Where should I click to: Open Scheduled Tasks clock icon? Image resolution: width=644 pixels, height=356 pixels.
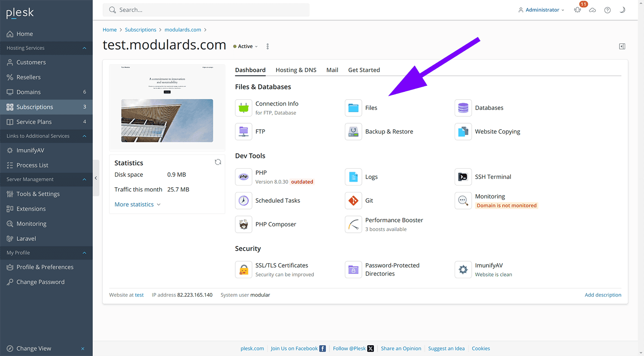[243, 201]
